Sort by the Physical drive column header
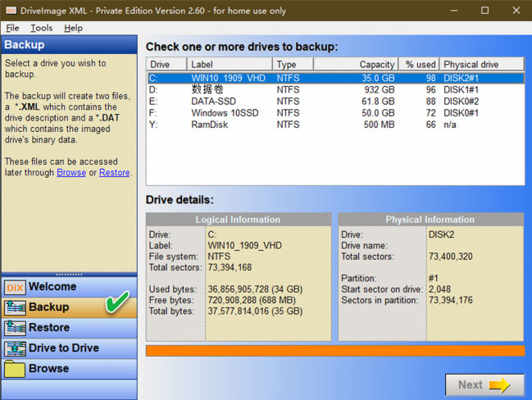Viewport: 532px width, 400px height. (x=482, y=64)
